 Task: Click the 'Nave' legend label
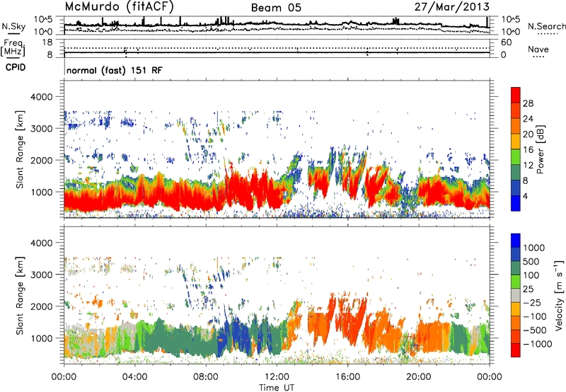538,49
